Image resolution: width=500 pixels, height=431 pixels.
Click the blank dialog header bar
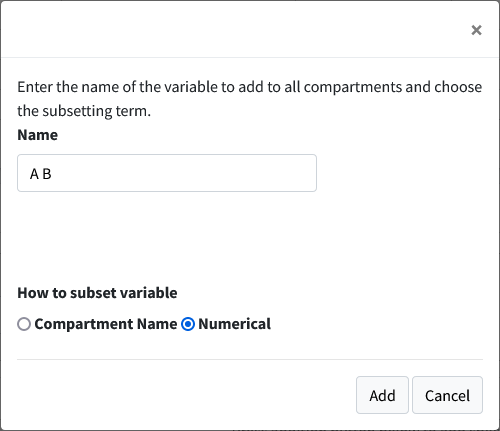click(x=233, y=29)
